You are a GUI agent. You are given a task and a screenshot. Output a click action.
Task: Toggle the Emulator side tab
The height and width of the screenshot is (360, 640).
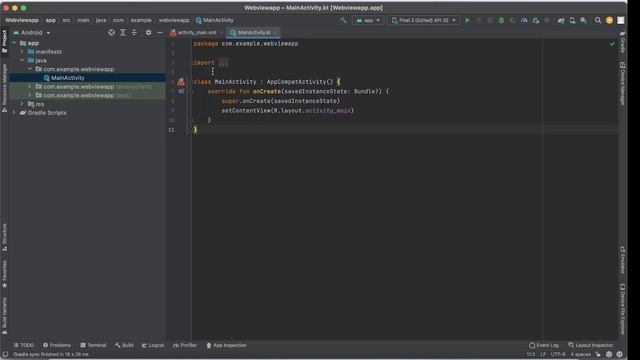(x=622, y=260)
